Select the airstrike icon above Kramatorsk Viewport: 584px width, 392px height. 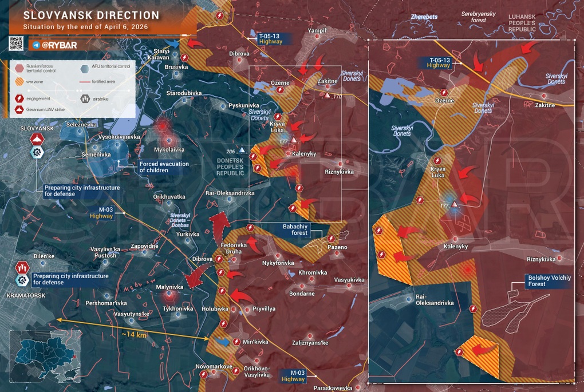22,267
